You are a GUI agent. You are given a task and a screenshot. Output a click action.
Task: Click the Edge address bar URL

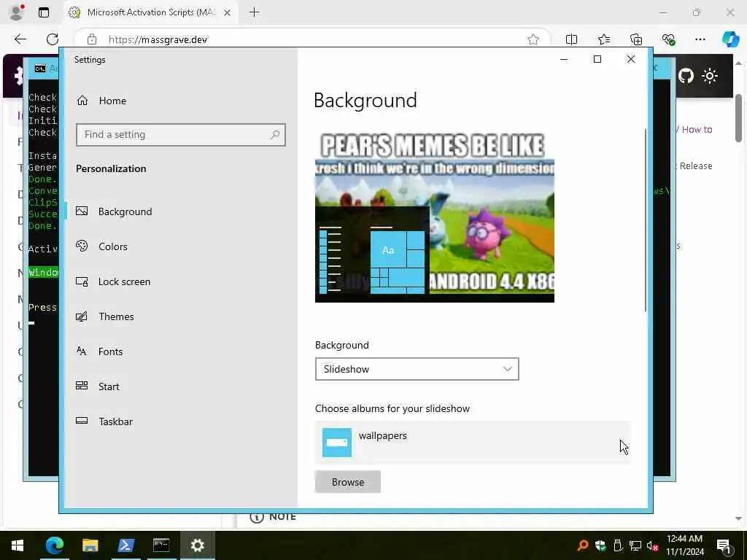158,39
